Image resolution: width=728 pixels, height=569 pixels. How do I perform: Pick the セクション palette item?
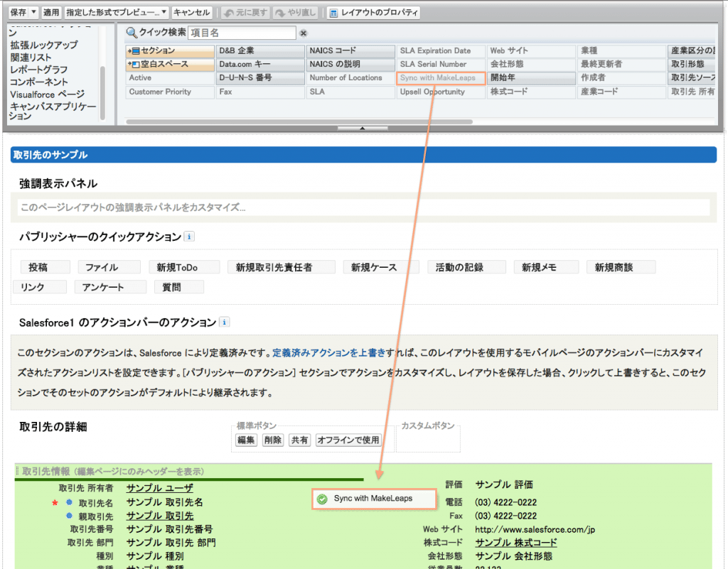point(170,50)
